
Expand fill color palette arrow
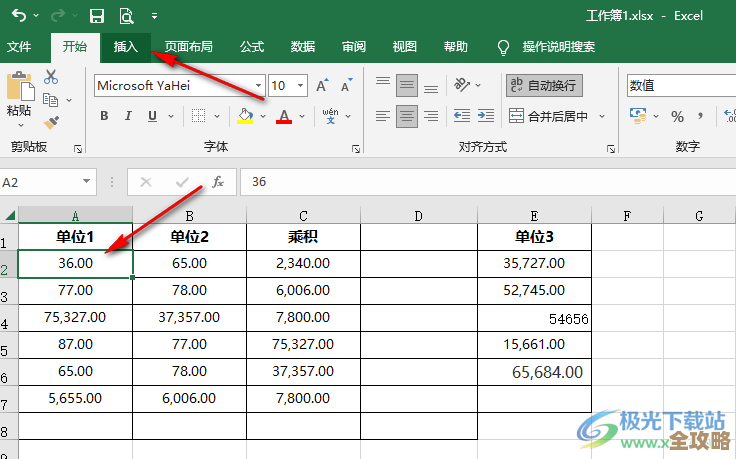[263, 116]
